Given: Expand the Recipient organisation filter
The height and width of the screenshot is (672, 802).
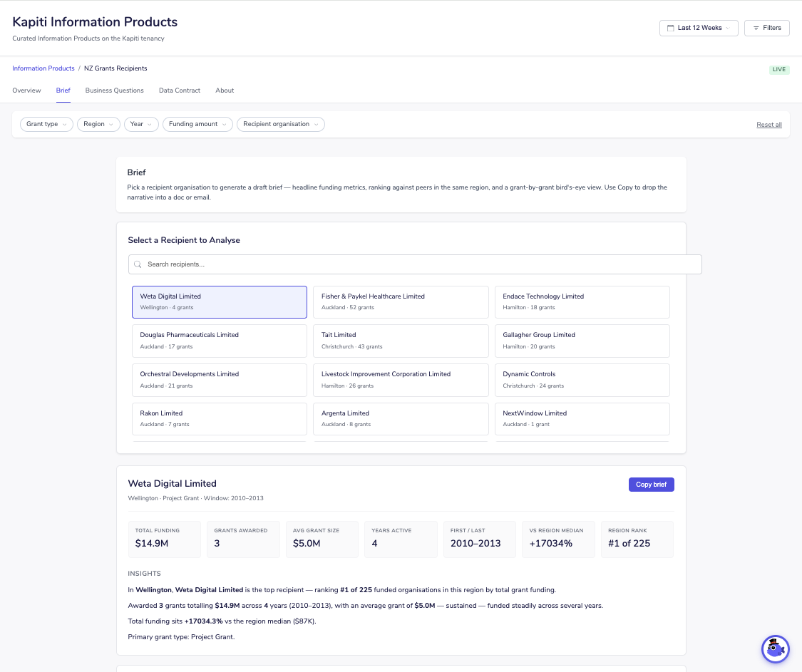Looking at the screenshot, I should [x=281, y=124].
